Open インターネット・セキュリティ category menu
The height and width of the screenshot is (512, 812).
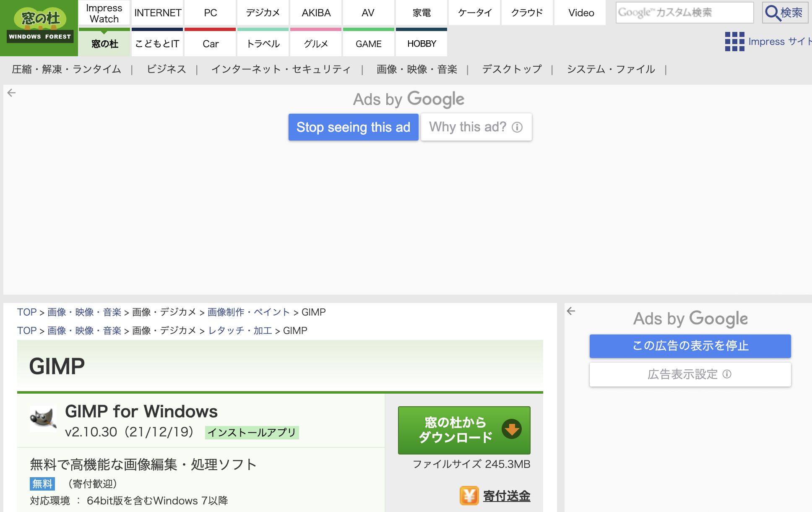coord(281,69)
